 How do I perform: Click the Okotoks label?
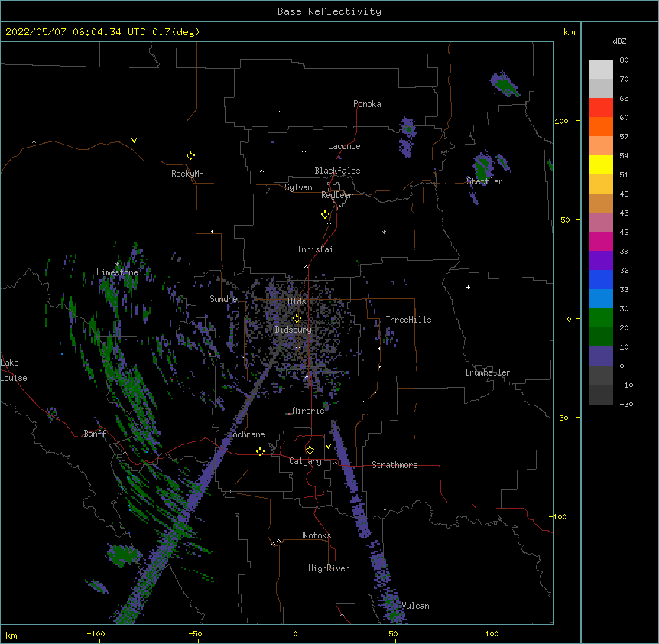[315, 535]
